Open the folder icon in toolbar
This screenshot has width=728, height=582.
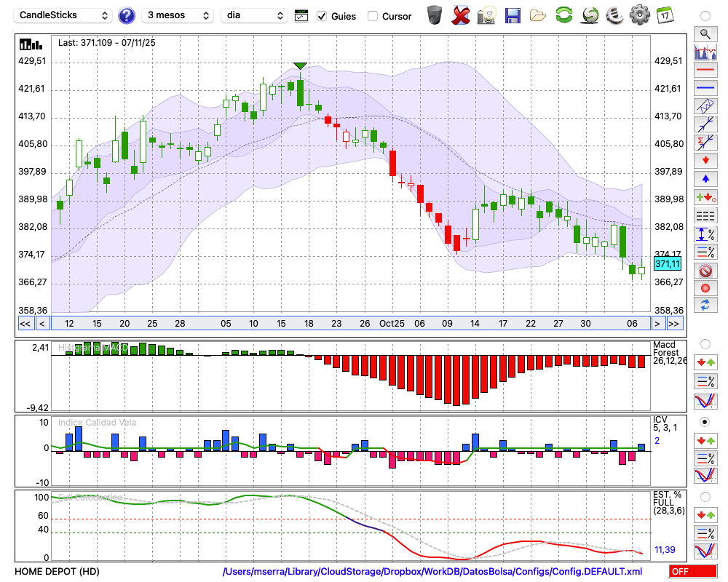tap(538, 15)
